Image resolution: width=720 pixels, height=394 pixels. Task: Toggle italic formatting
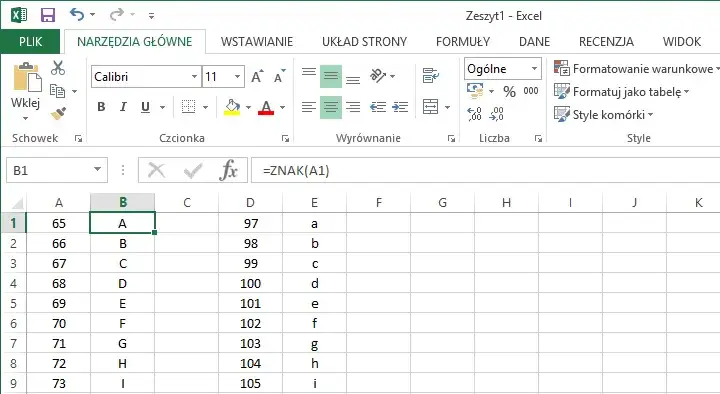click(x=123, y=107)
